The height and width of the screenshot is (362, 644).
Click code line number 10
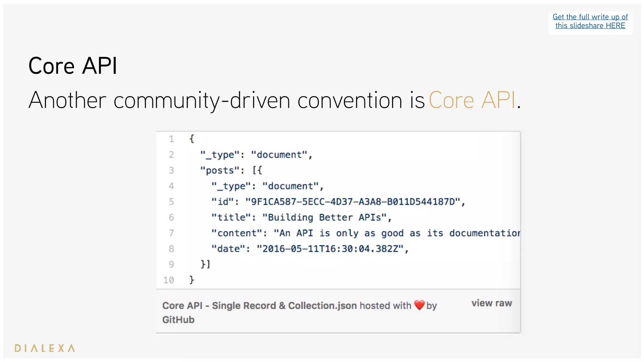(x=169, y=280)
